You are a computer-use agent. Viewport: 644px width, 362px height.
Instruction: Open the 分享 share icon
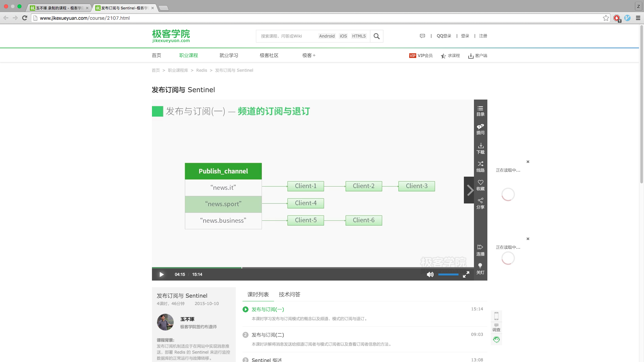pos(480,203)
